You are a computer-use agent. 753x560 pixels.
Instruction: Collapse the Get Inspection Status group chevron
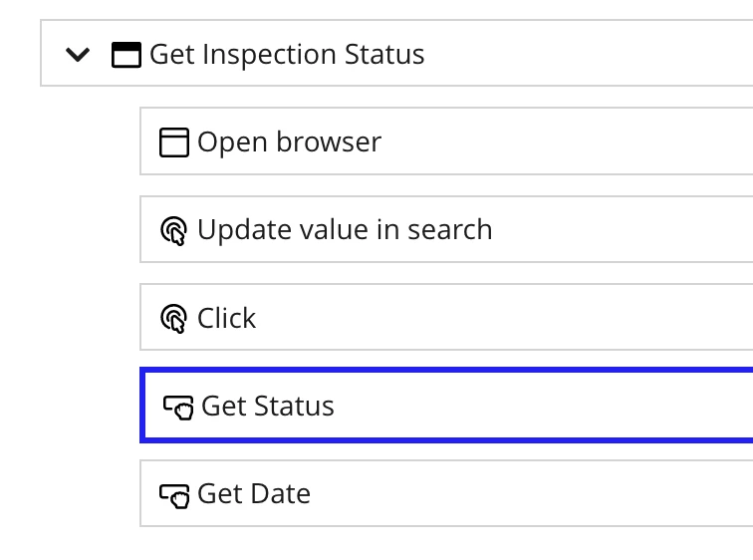[x=78, y=54]
